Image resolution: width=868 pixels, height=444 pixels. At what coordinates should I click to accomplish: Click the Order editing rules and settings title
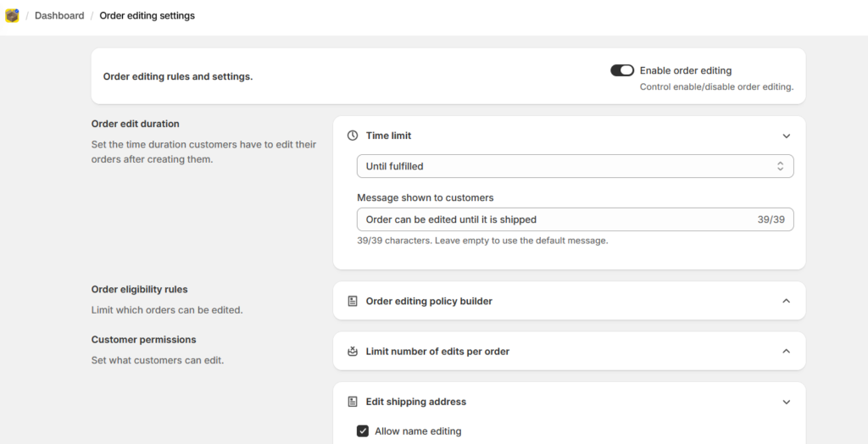pos(178,76)
